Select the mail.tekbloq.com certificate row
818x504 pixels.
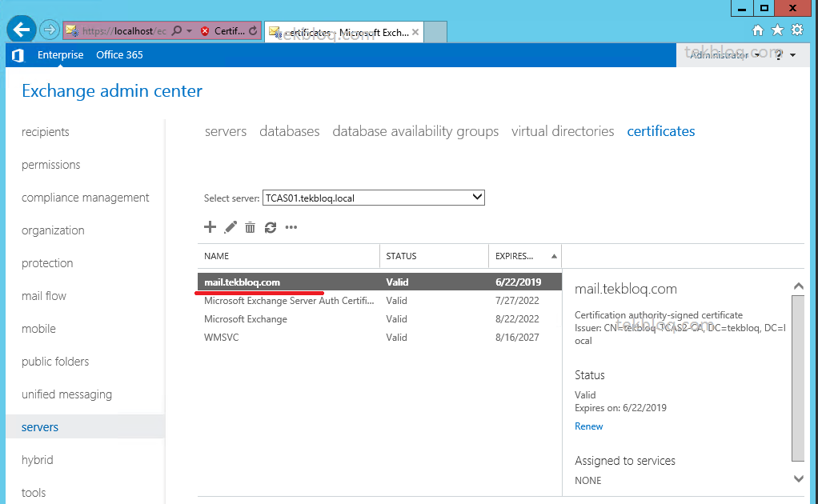pyautogui.click(x=379, y=282)
